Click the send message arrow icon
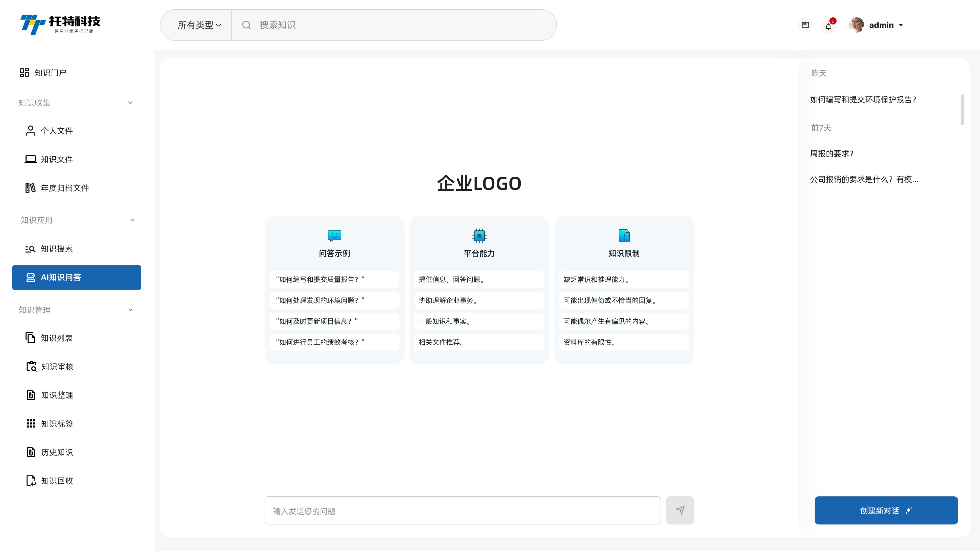Screen dimensions: 980x551 680,510
